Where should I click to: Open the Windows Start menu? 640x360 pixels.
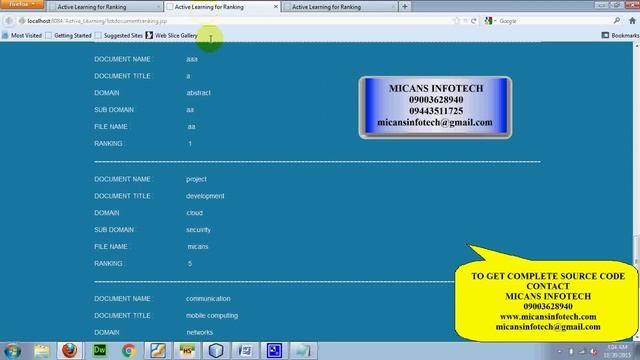coord(12,351)
